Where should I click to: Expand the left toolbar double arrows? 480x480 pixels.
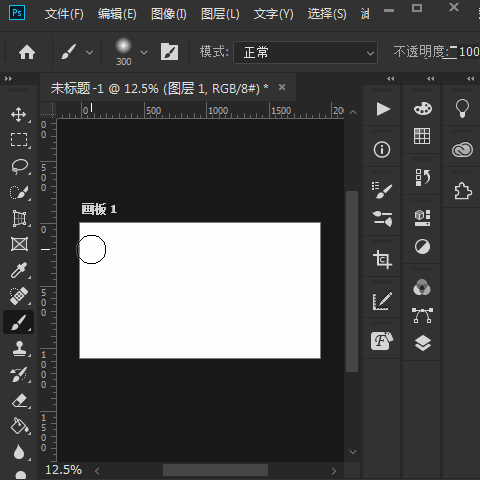tap(8, 79)
